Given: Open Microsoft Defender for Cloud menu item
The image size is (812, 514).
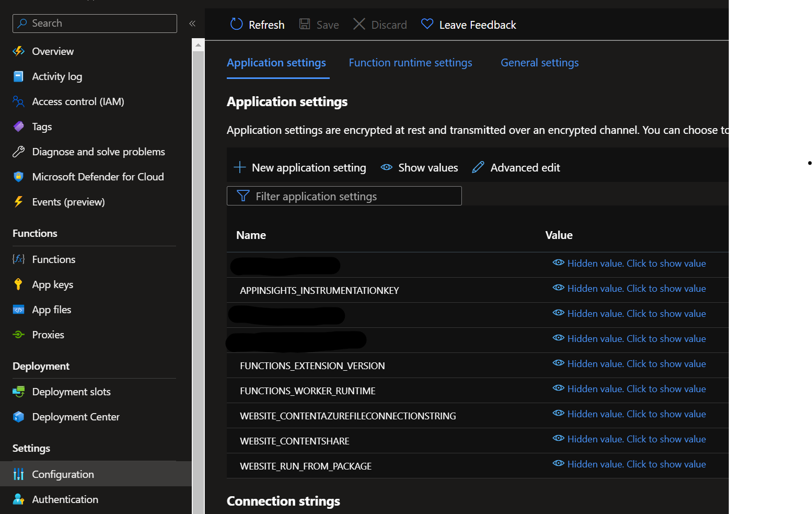Looking at the screenshot, I should click(98, 177).
